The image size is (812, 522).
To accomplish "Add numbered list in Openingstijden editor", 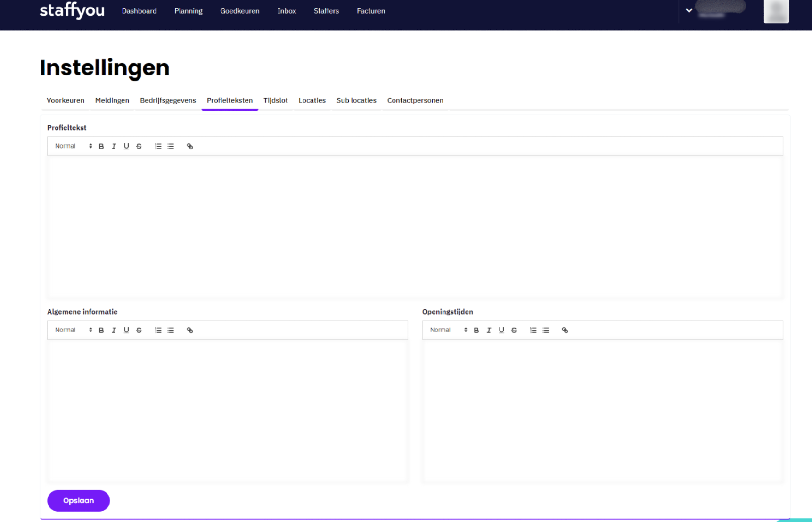I will (533, 330).
